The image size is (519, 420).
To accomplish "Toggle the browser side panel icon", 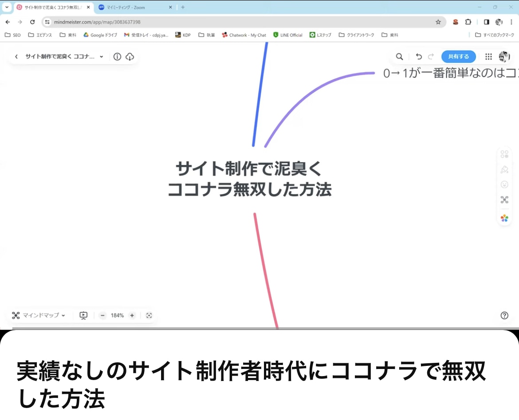I will pos(486,22).
